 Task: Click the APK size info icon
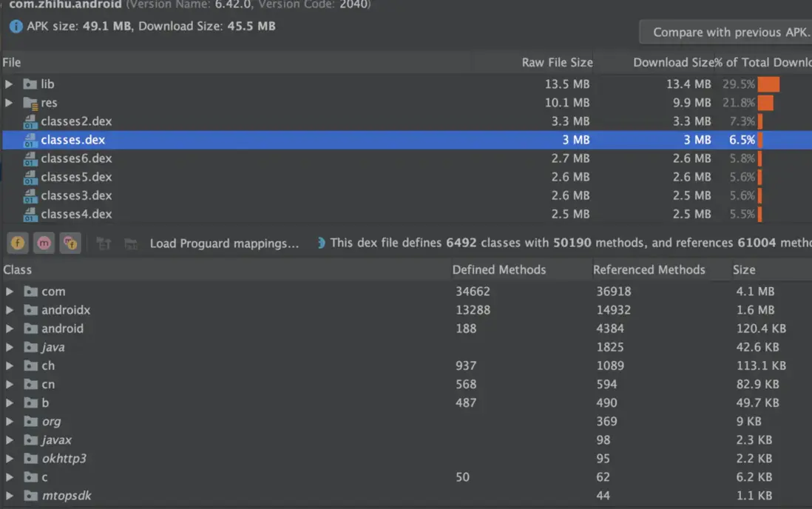(16, 27)
